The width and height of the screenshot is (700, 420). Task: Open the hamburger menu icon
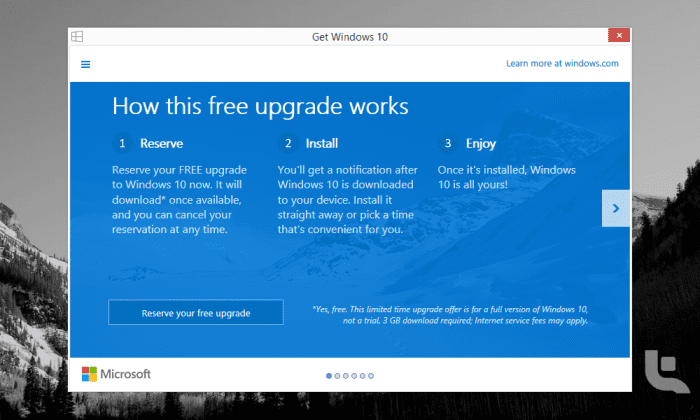coord(85,65)
